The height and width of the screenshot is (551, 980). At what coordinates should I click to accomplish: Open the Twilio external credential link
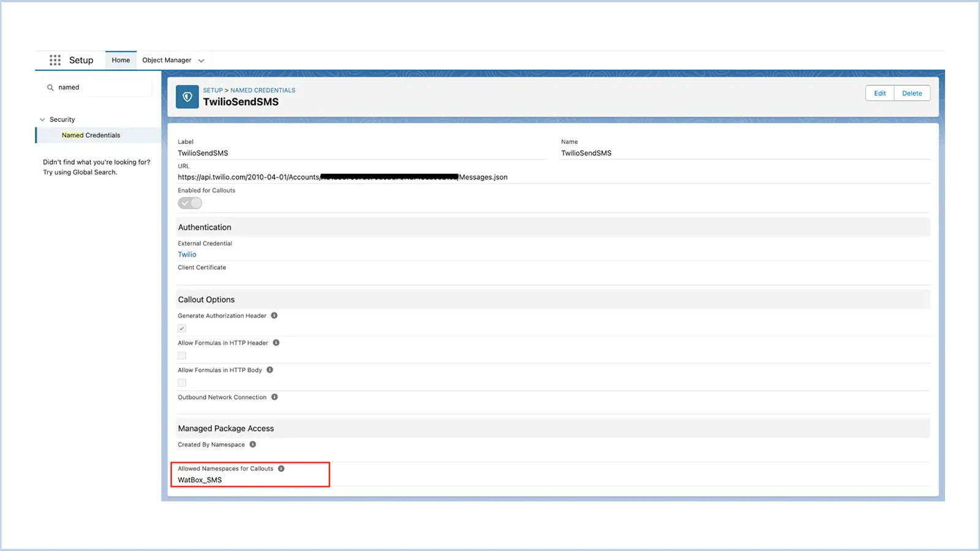coord(187,255)
